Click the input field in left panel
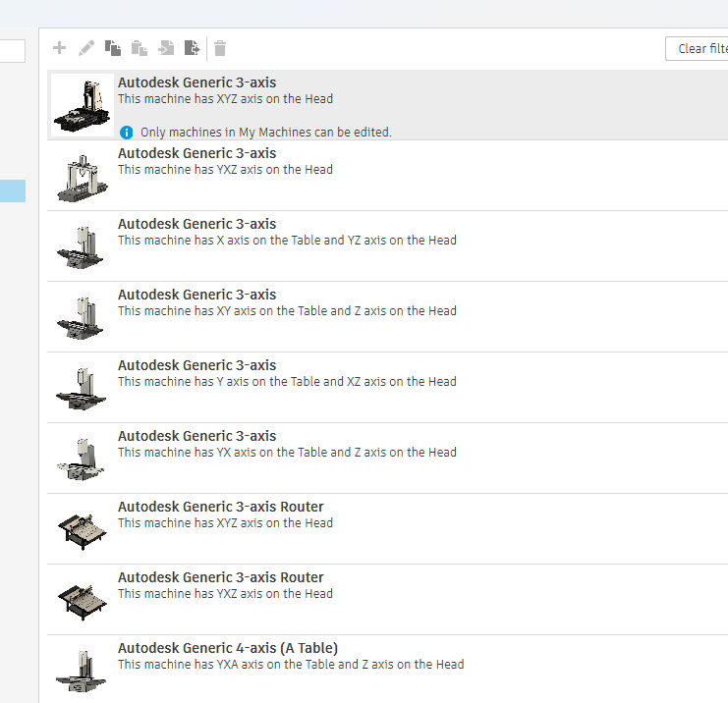 pos(13,51)
